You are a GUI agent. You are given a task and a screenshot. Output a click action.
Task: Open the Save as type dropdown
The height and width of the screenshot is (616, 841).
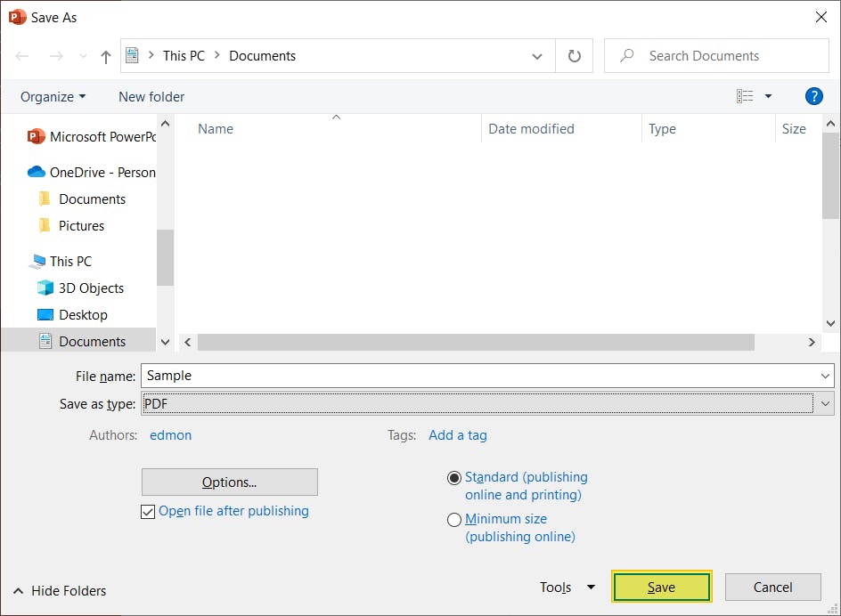[x=826, y=403]
